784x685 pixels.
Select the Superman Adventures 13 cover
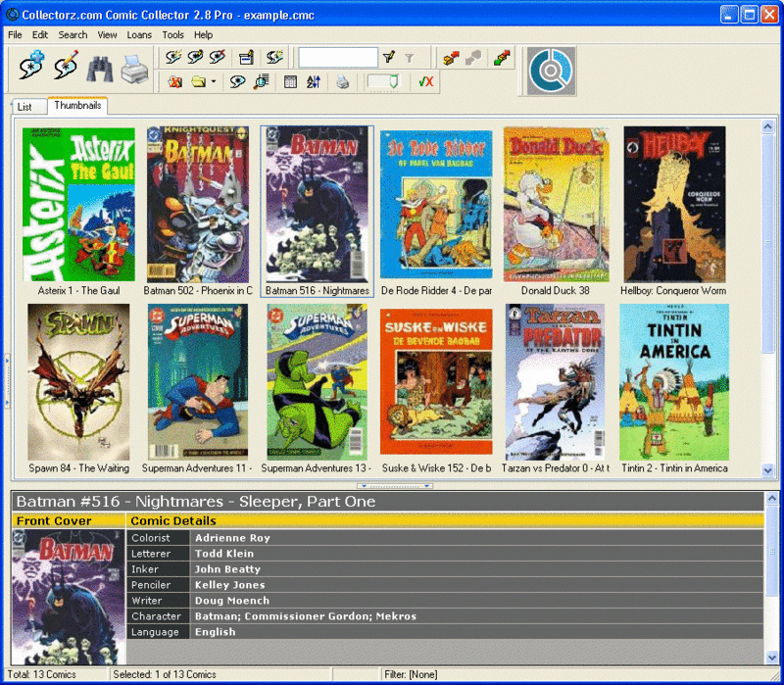click(317, 382)
